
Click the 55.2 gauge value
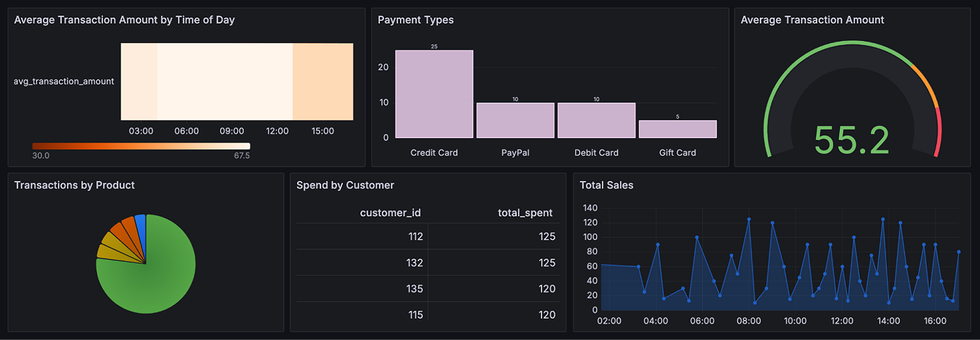851,140
